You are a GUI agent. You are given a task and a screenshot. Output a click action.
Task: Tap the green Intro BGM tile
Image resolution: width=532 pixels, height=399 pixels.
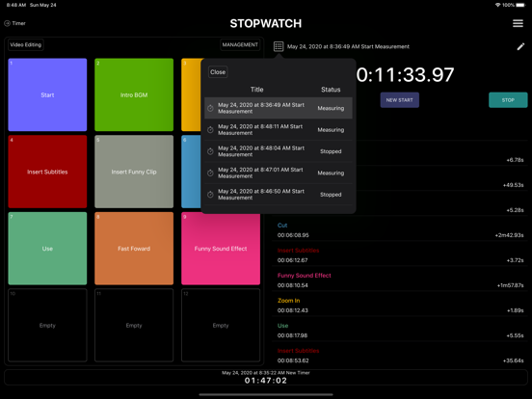click(134, 94)
